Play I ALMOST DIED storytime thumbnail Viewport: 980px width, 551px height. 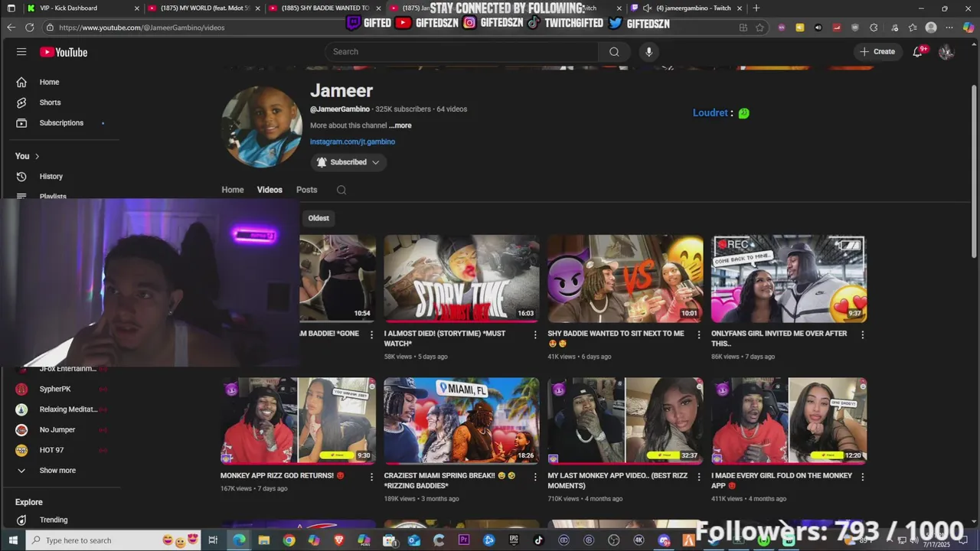point(462,279)
